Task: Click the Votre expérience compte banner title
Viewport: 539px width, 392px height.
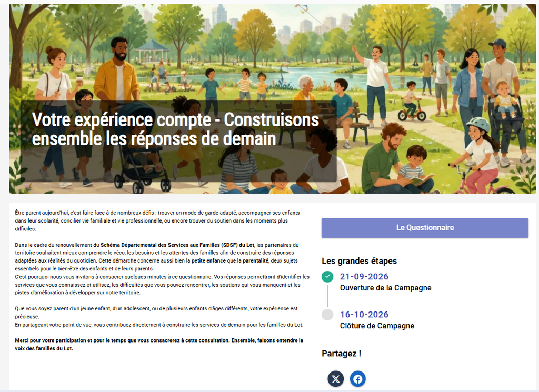Action: click(175, 129)
